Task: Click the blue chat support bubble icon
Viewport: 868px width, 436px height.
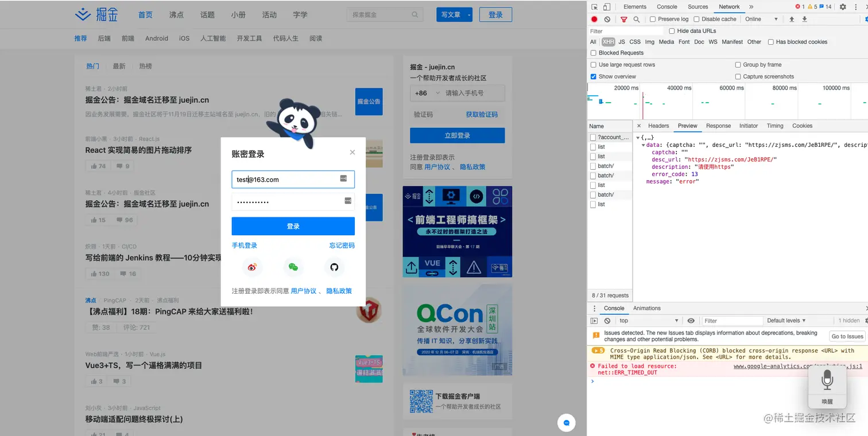Action: 566,423
